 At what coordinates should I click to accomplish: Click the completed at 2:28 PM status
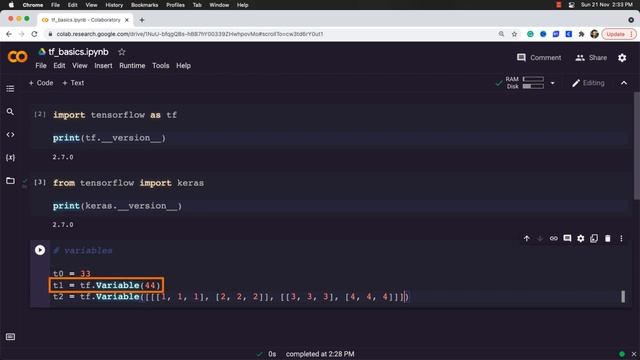320,354
